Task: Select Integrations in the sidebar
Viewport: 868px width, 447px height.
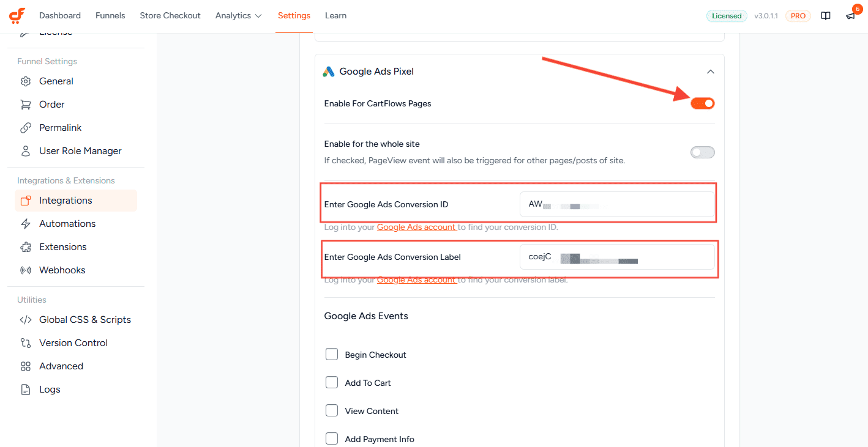Action: (76, 201)
